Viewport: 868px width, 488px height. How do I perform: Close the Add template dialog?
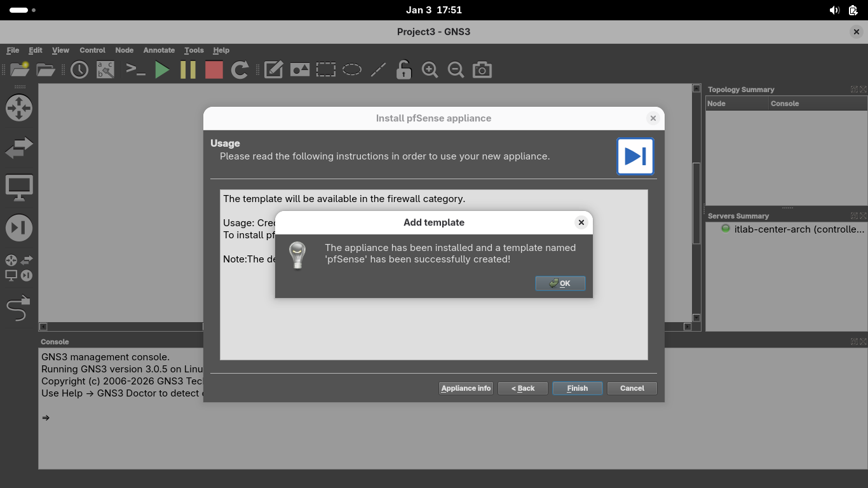coord(581,222)
